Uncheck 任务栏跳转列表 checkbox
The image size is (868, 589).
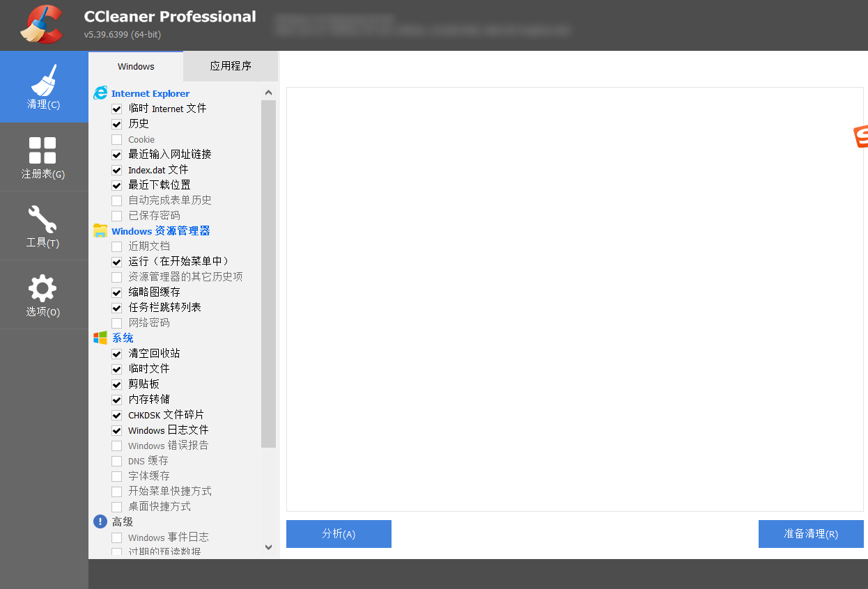[x=116, y=308]
